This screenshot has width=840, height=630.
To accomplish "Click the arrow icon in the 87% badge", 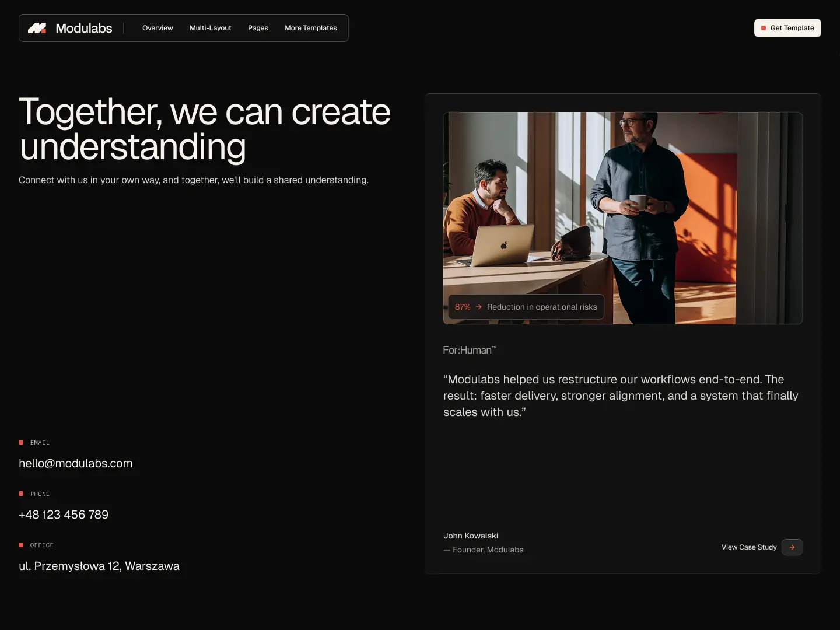I will tap(479, 307).
